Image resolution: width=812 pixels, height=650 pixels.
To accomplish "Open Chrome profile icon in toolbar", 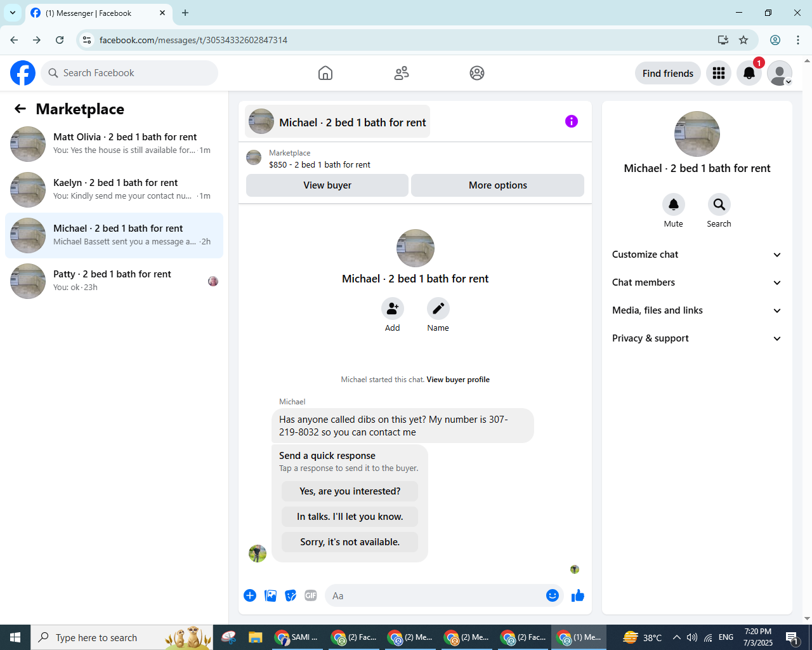I will pos(775,40).
